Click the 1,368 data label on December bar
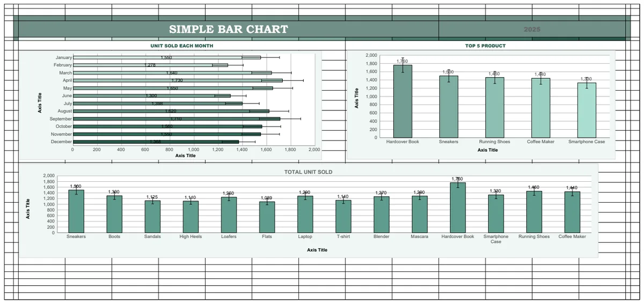Viewport: 644px width, 304px height. click(155, 142)
